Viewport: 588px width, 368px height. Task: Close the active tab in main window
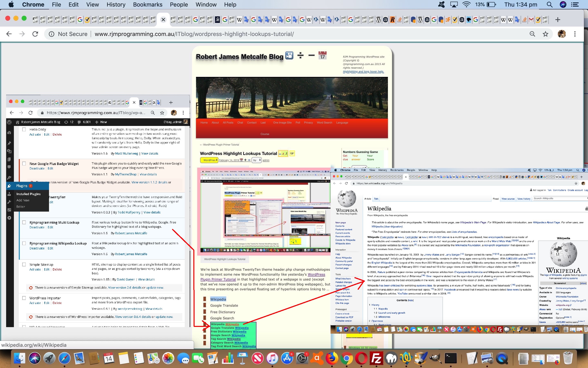click(x=163, y=20)
